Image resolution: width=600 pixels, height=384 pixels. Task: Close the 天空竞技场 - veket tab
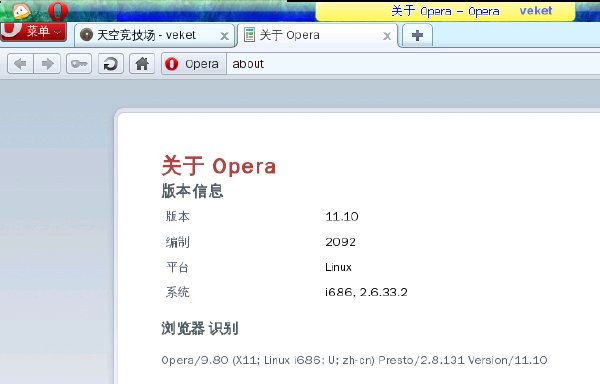(x=225, y=36)
